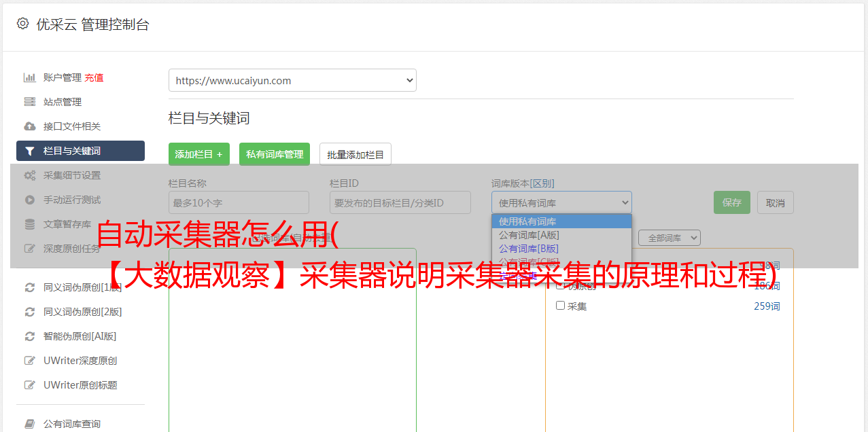Open the https://www.ucaiyun.com site dropdown

point(292,80)
